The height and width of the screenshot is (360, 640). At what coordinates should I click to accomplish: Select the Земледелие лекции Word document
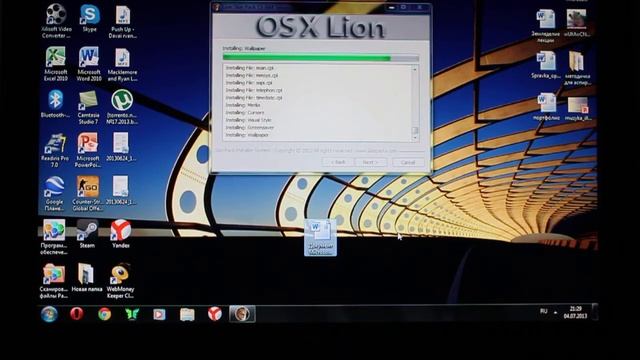pos(546,27)
